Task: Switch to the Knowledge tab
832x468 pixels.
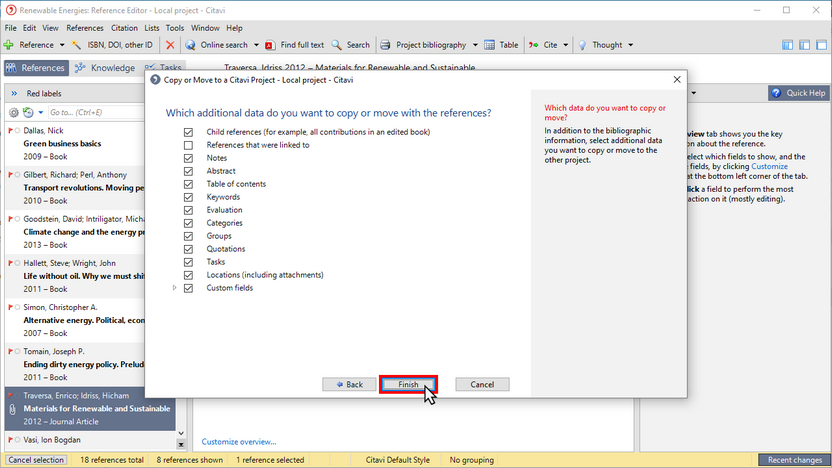Action: click(x=105, y=68)
